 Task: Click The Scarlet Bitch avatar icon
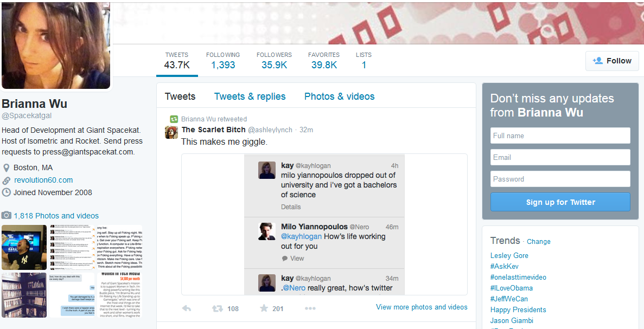click(x=171, y=132)
